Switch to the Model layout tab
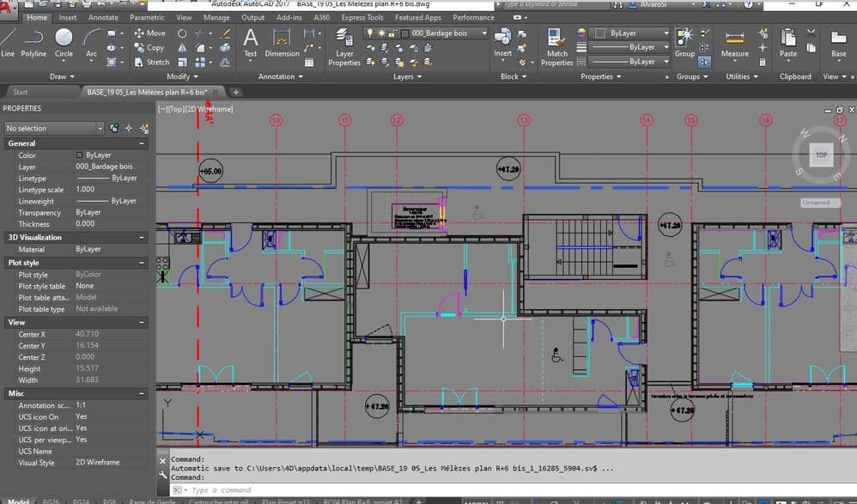The height and width of the screenshot is (504, 857). pos(18,499)
